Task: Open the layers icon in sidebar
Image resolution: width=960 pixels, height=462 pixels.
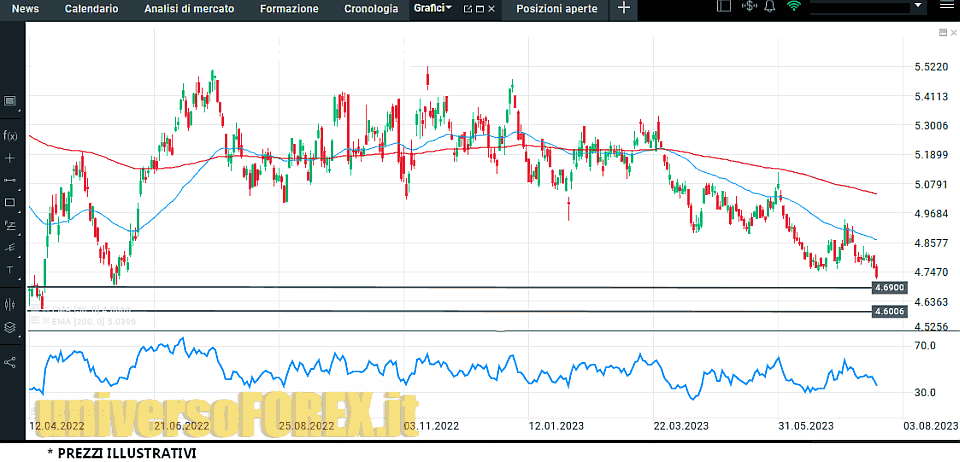Action: click(10, 327)
